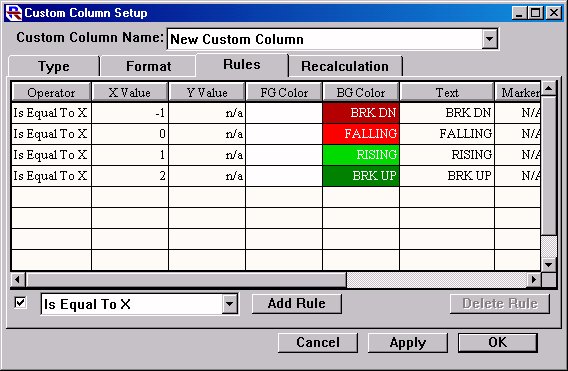Open the Recalculation tab
Screen dimensions: 568x371
(345, 66)
